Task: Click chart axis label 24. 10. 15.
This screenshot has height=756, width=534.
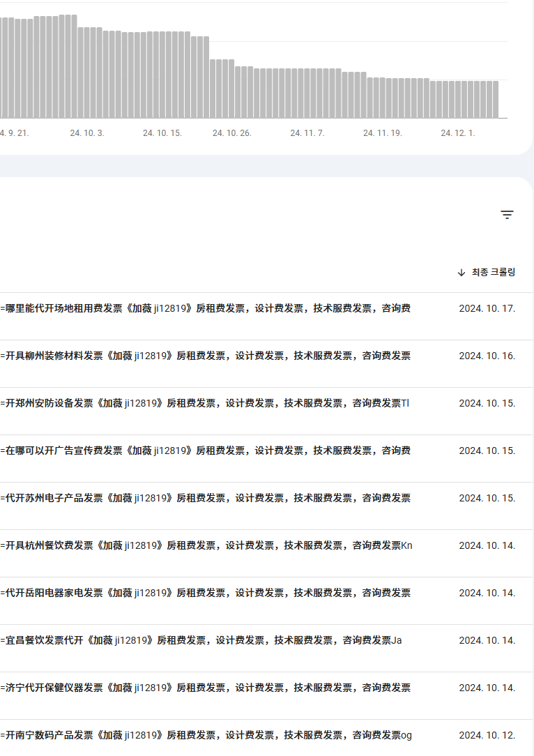Action: (x=162, y=133)
